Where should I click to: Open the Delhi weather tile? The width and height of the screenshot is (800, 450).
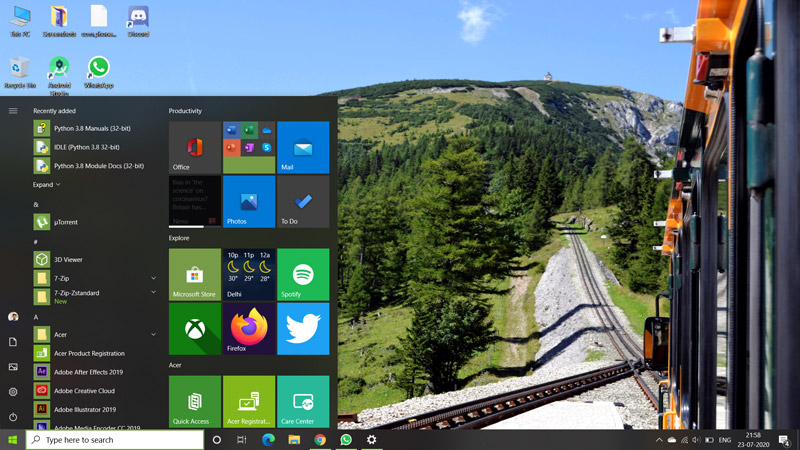pyautogui.click(x=249, y=274)
